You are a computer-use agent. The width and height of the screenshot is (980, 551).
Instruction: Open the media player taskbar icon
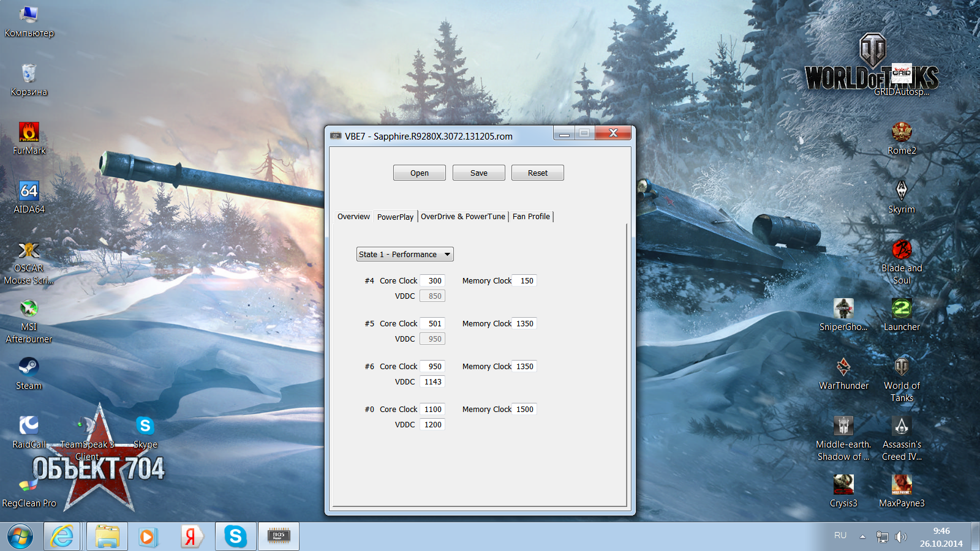pyautogui.click(x=147, y=537)
